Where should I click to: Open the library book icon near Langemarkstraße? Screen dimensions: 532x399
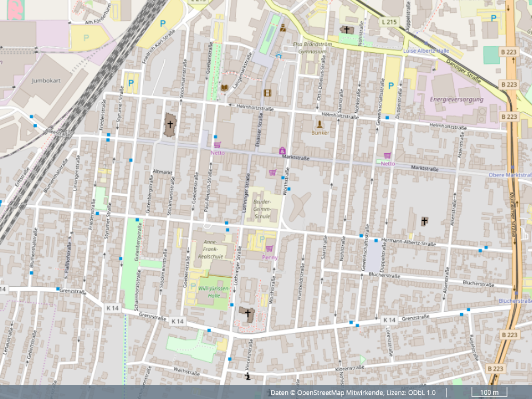(x=225, y=88)
